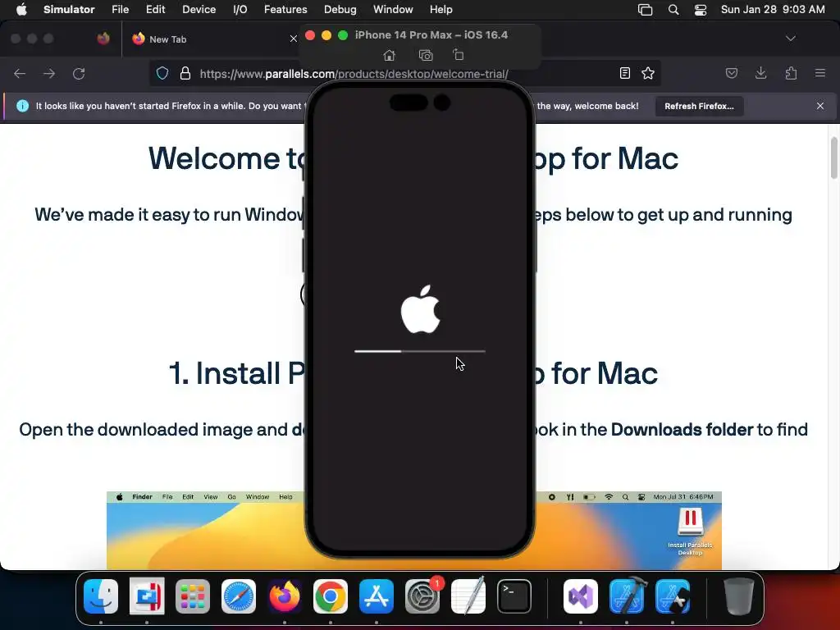This screenshot has height=630, width=840.
Task: Open the Device menu
Action: (199, 10)
